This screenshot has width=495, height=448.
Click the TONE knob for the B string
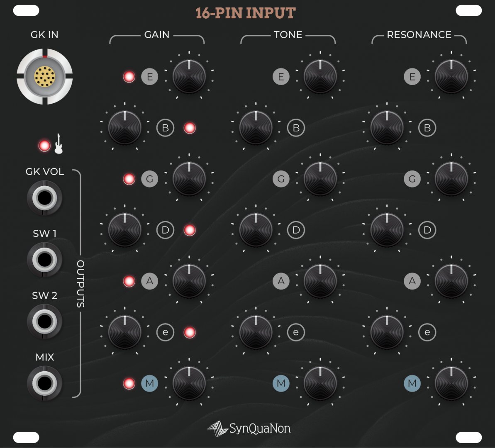click(256, 128)
